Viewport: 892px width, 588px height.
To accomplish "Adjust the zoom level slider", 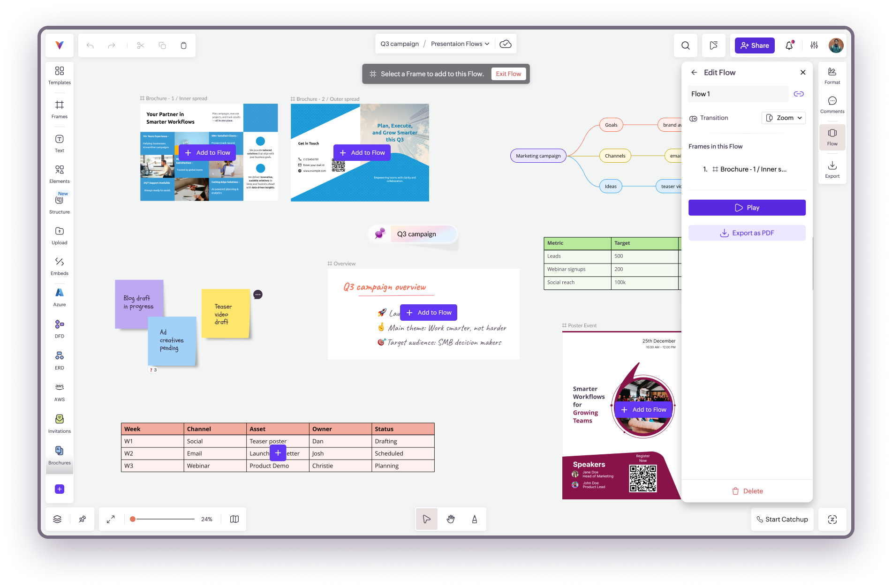I will point(163,519).
